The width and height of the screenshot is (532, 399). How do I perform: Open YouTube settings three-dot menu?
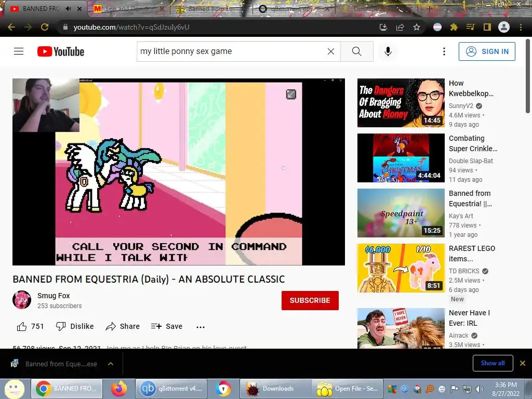point(444,51)
